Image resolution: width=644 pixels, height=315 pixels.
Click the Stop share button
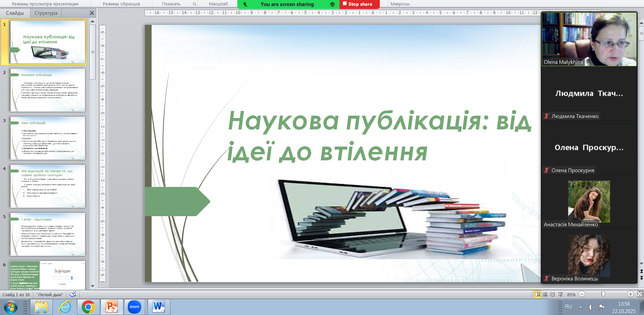coord(359,4)
